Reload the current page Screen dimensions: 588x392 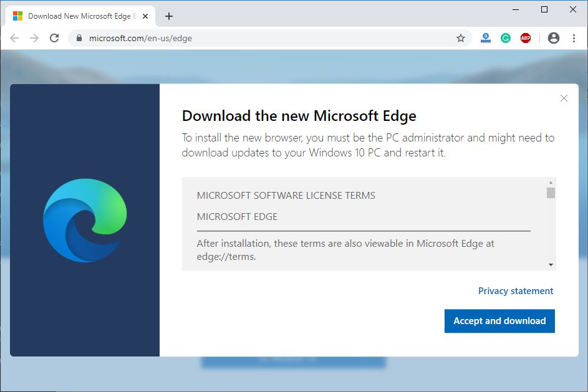(54, 38)
